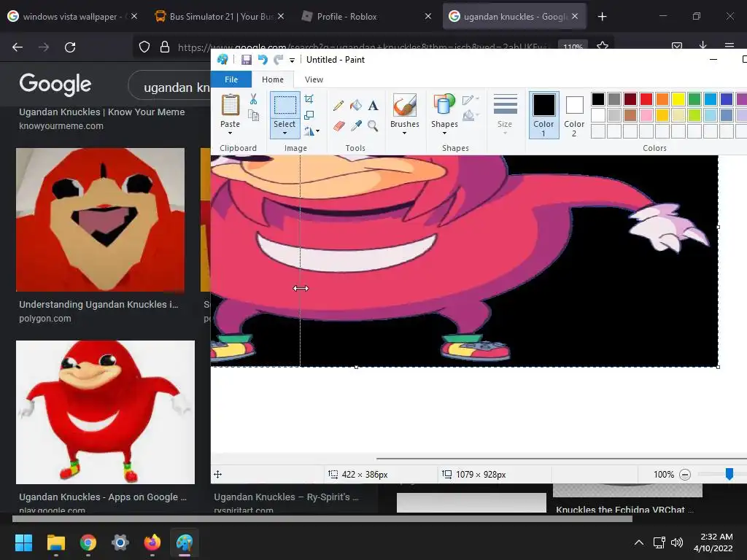Switch to Profile - Roblox browser tab
The image size is (747, 560).
(x=367, y=16)
